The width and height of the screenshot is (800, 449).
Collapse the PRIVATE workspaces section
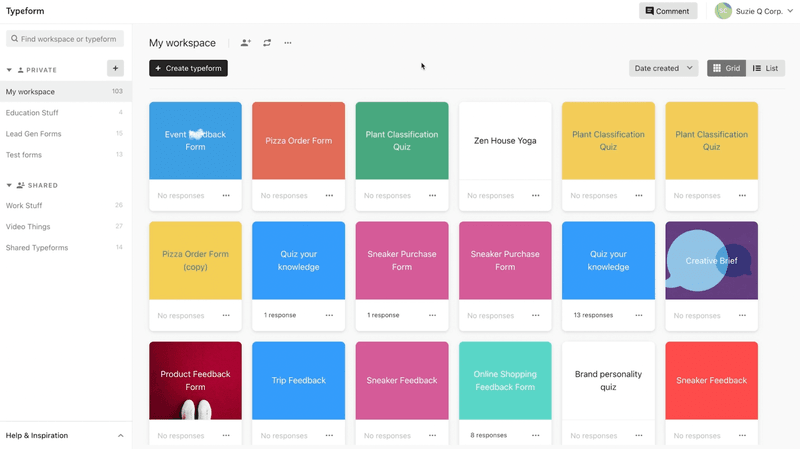[x=9, y=70]
